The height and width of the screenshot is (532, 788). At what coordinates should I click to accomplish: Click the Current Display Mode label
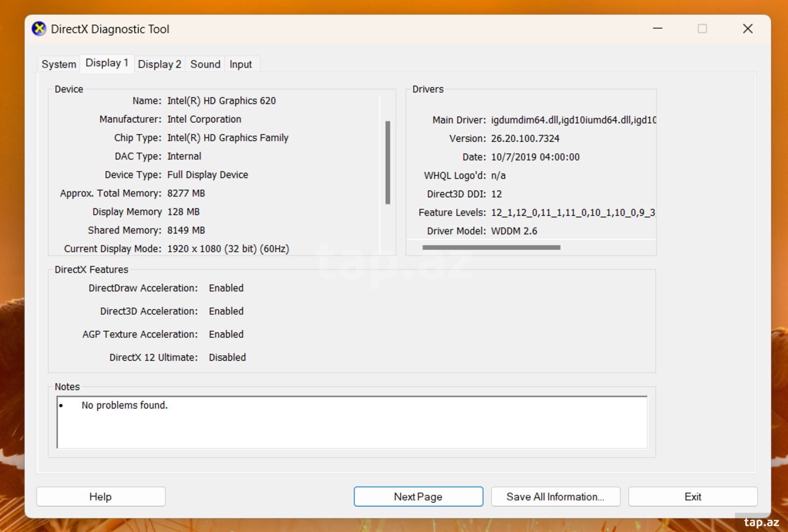point(113,249)
